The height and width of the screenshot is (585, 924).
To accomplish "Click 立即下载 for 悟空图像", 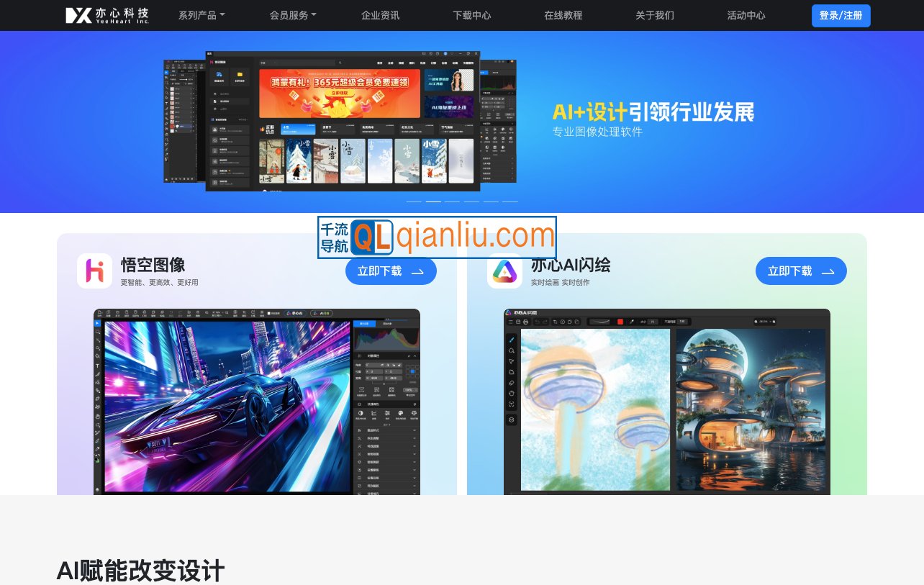I will (x=391, y=271).
